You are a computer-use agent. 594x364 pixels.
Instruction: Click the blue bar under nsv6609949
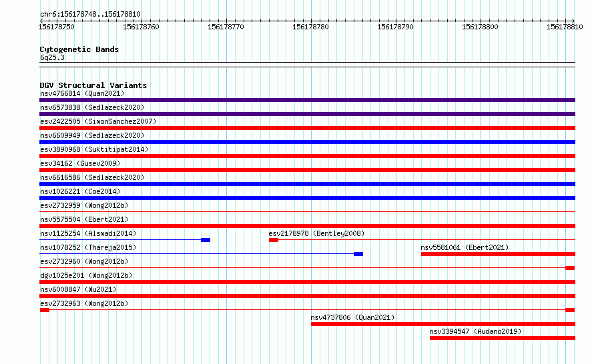[x=307, y=142]
